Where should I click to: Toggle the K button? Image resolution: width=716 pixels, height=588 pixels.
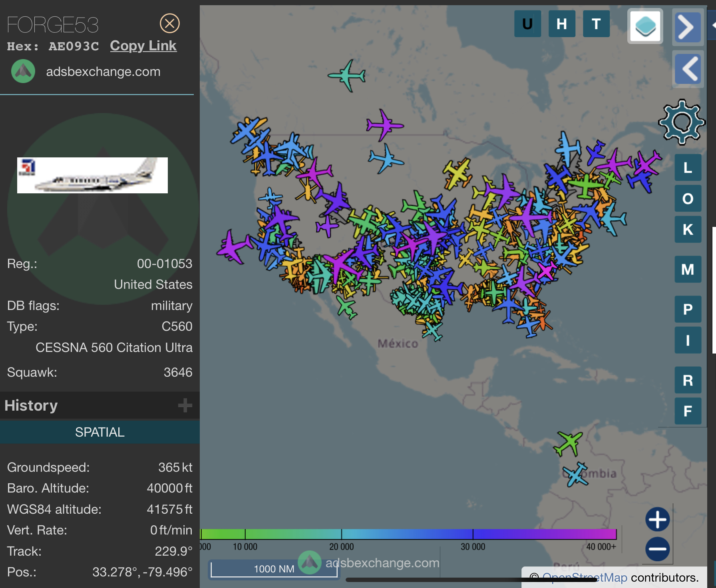pyautogui.click(x=688, y=230)
